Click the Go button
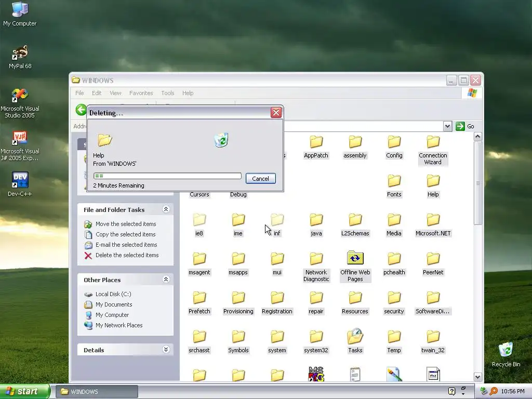This screenshot has width=532, height=399. pyautogui.click(x=465, y=126)
